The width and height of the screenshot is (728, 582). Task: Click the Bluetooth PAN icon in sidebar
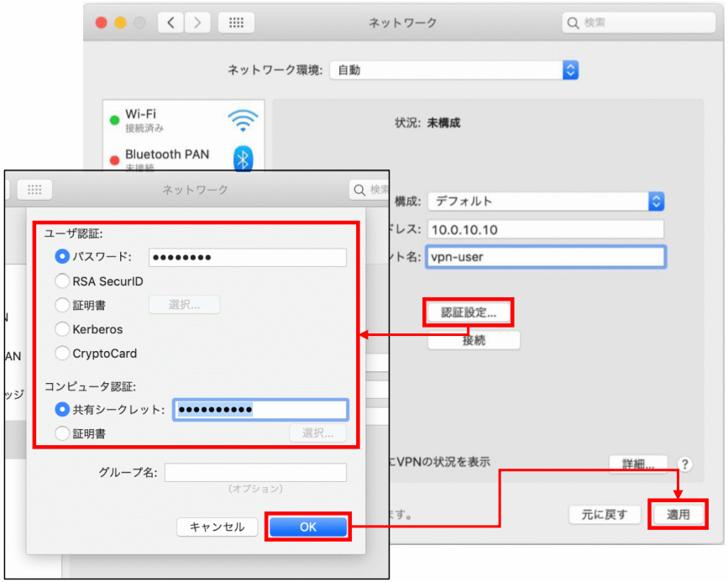[x=243, y=158]
